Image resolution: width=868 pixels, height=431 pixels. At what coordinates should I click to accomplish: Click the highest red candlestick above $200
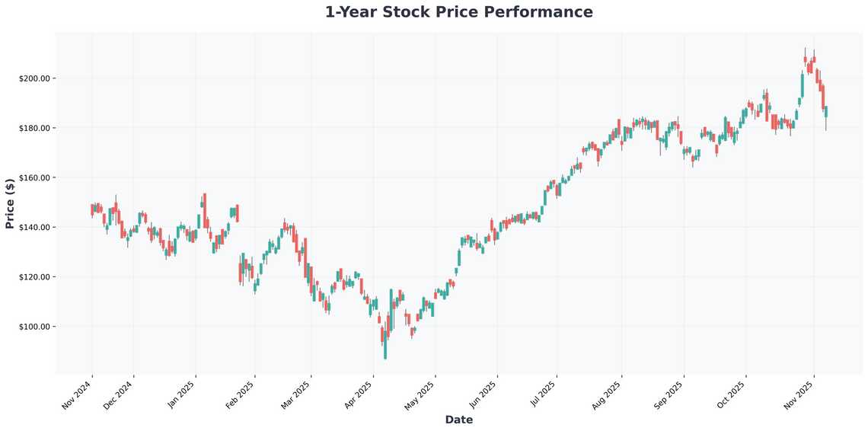tap(805, 59)
